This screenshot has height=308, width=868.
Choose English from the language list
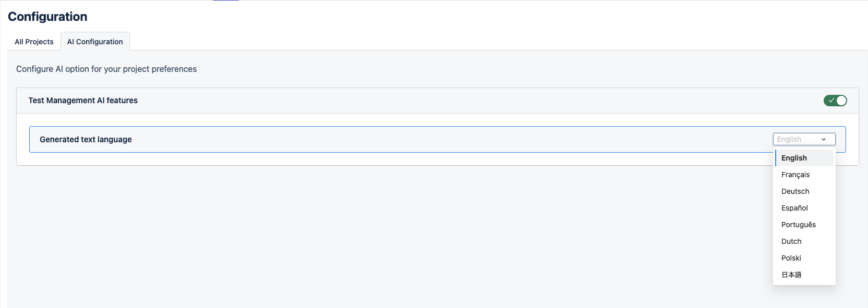click(794, 158)
